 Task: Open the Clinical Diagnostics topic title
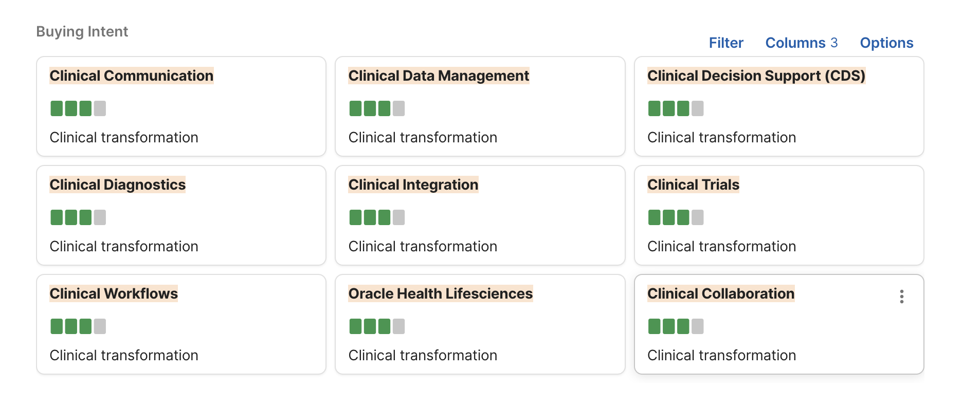coord(117,184)
